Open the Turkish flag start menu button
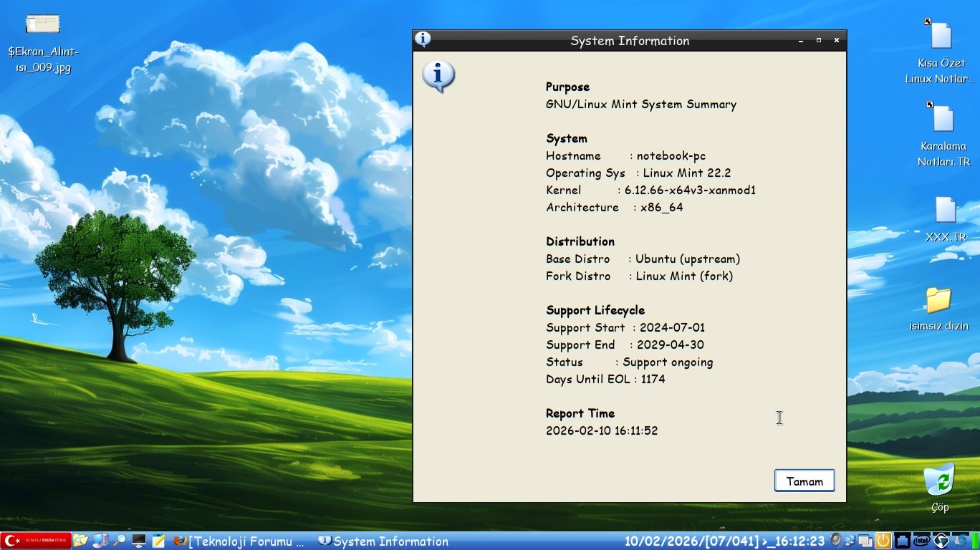Screen dimensions: 980x550 tap(36, 541)
